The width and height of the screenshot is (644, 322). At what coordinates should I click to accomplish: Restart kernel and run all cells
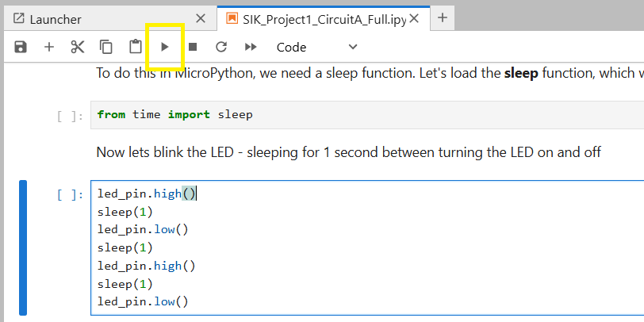251,48
